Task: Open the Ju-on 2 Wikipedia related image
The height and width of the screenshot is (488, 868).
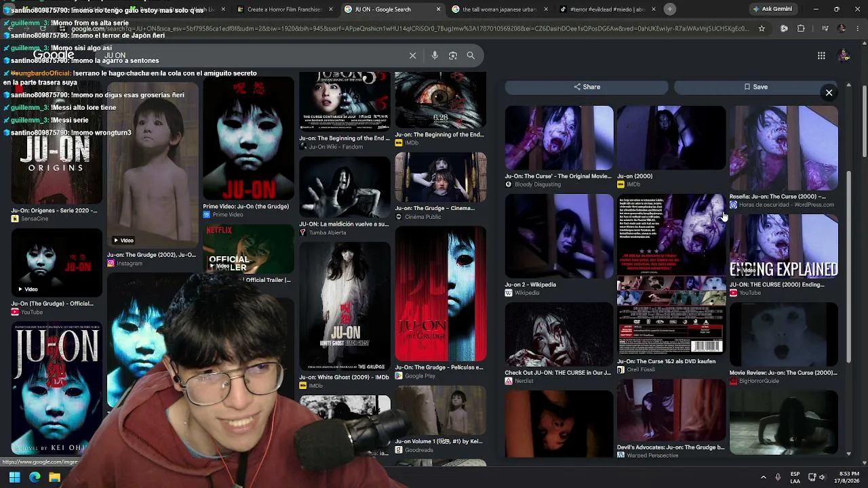Action: [x=559, y=236]
